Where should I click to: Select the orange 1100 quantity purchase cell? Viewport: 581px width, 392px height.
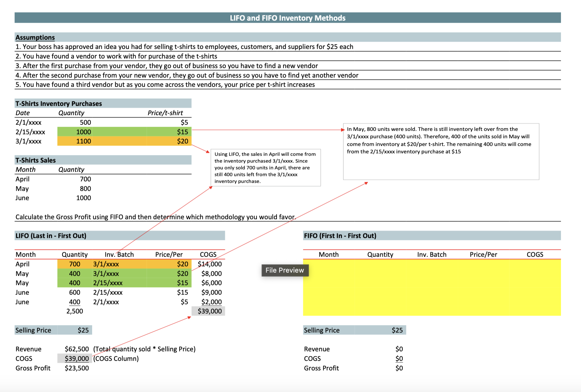[83, 141]
